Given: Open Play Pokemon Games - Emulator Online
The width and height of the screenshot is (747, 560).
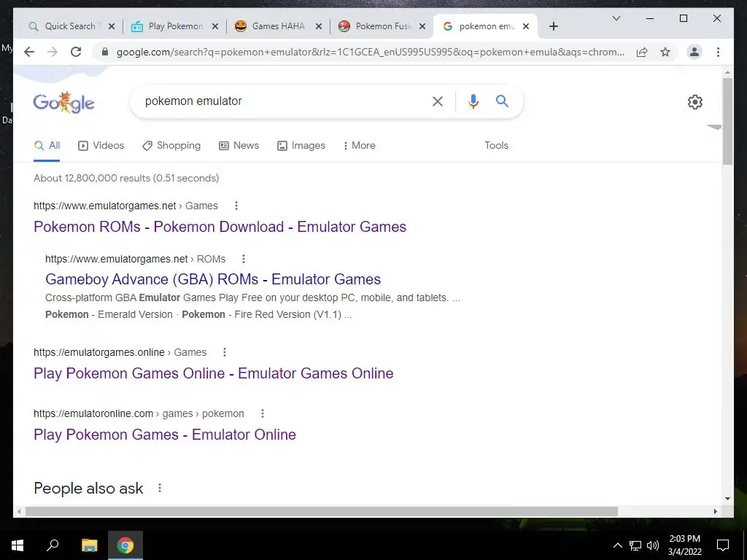Looking at the screenshot, I should tap(165, 435).
